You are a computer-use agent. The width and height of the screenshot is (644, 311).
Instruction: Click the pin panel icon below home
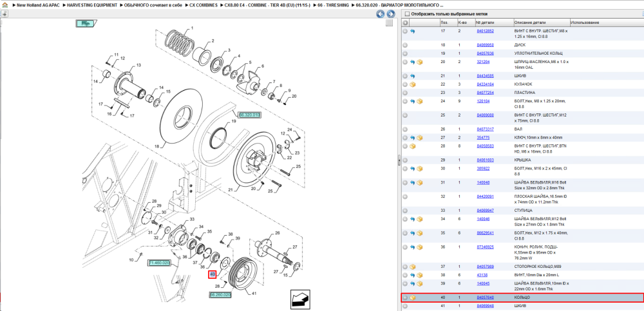tap(4, 14)
